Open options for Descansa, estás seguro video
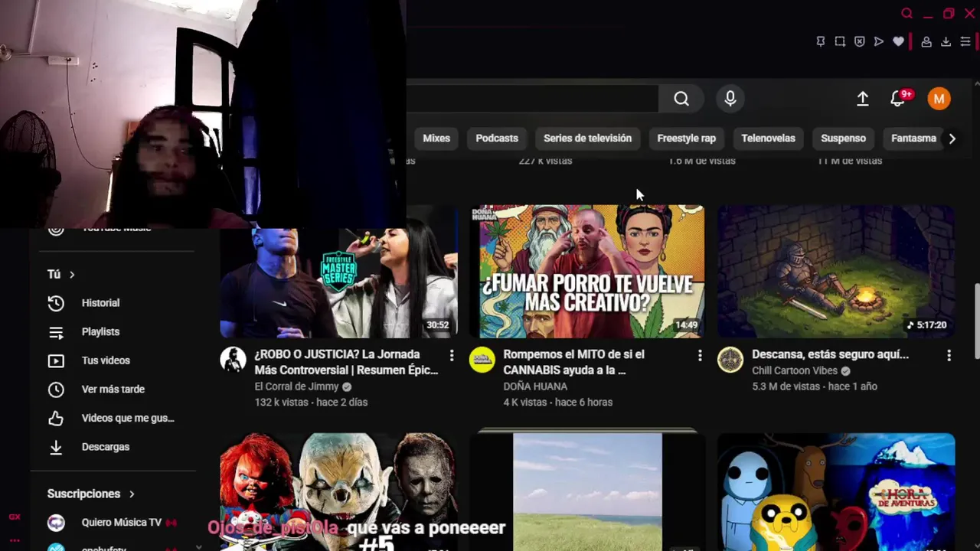 [949, 355]
